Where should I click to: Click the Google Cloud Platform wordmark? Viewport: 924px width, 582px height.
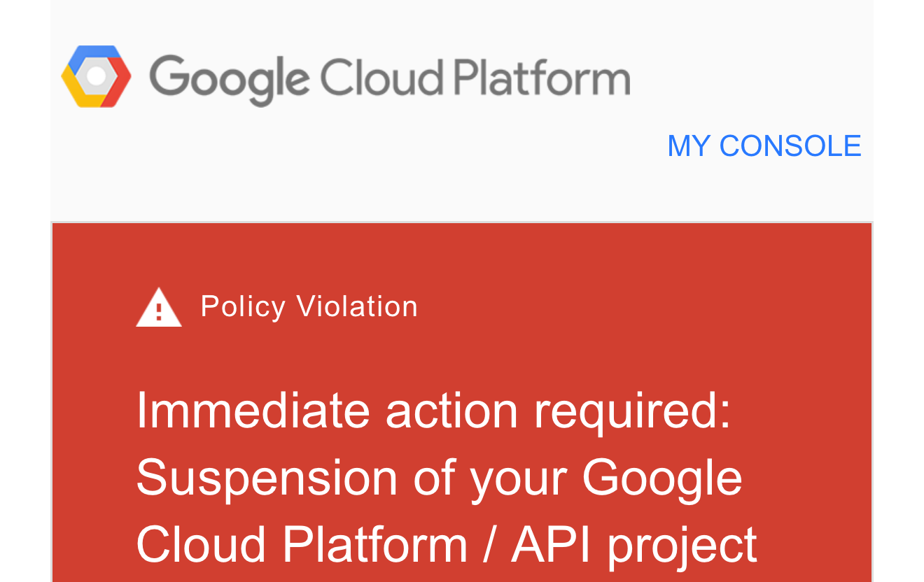click(389, 78)
